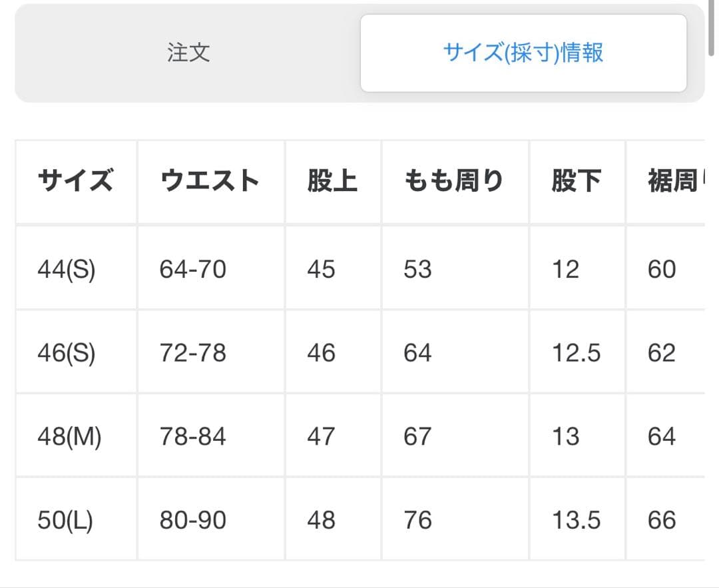Click the サイズ column header

tap(76, 181)
